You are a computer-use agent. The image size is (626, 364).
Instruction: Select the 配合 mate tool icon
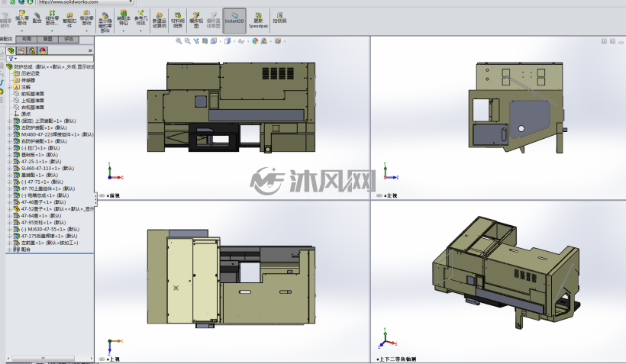pyautogui.click(x=37, y=18)
